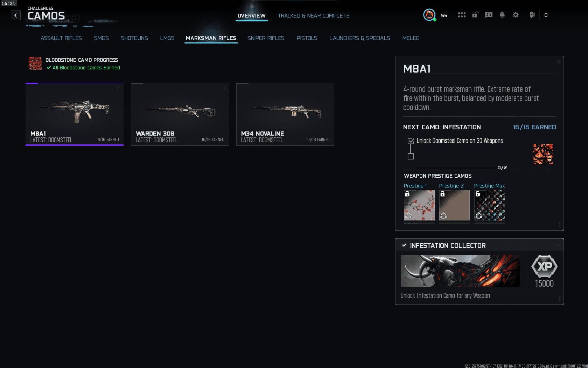Select the Sniper Rifles category tab
The height and width of the screenshot is (368, 588).
pos(266,38)
